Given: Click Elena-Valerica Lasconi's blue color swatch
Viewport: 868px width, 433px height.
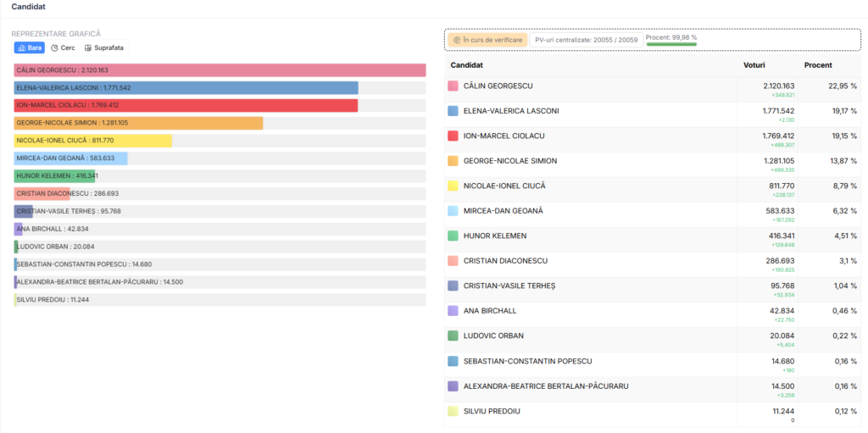Looking at the screenshot, I should click(x=453, y=111).
